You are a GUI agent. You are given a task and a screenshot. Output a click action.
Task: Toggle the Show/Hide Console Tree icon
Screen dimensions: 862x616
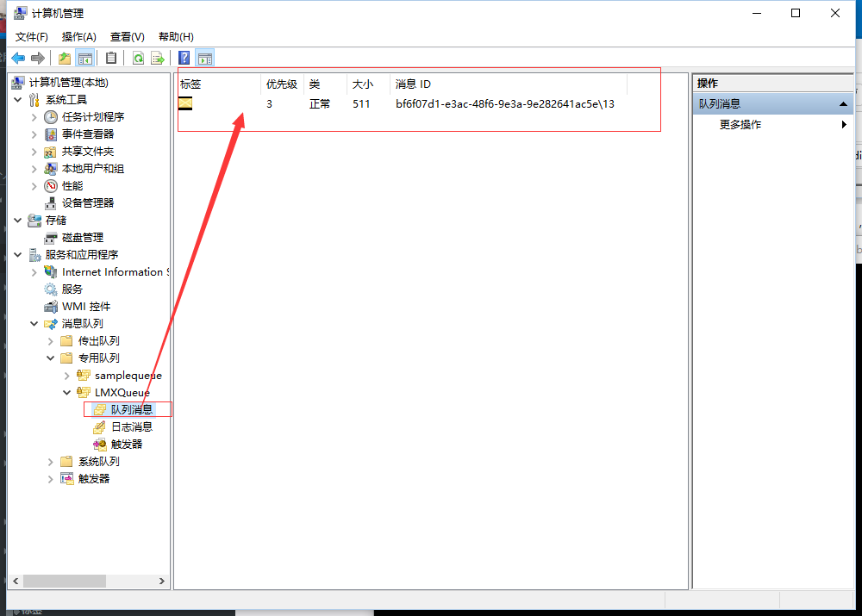point(85,58)
